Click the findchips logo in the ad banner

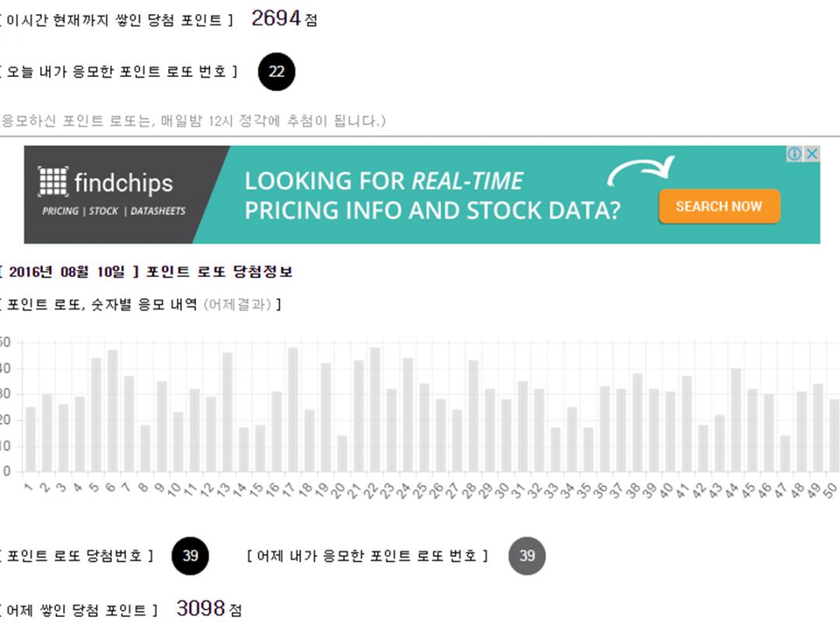pos(106,184)
